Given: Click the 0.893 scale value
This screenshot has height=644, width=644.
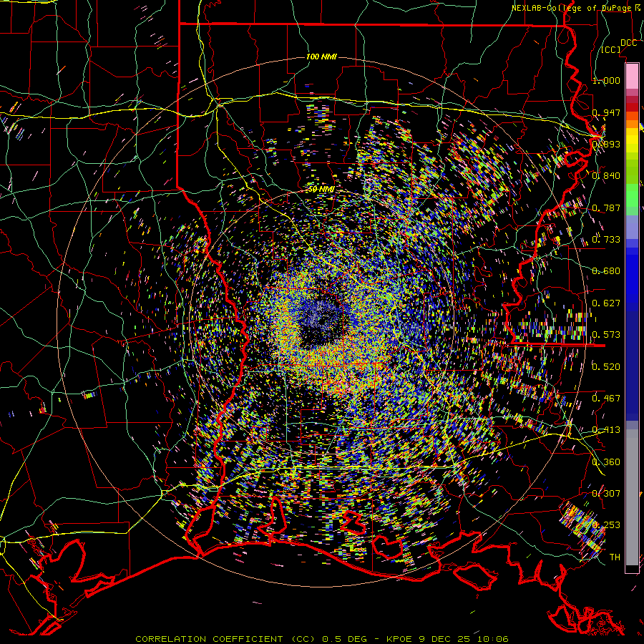Looking at the screenshot, I should [x=606, y=144].
